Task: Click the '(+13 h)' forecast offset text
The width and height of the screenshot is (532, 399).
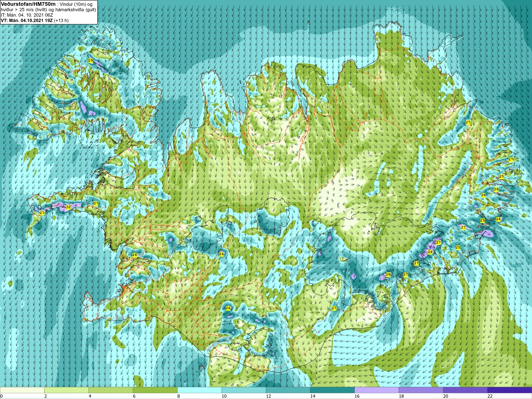Action: click(62, 20)
